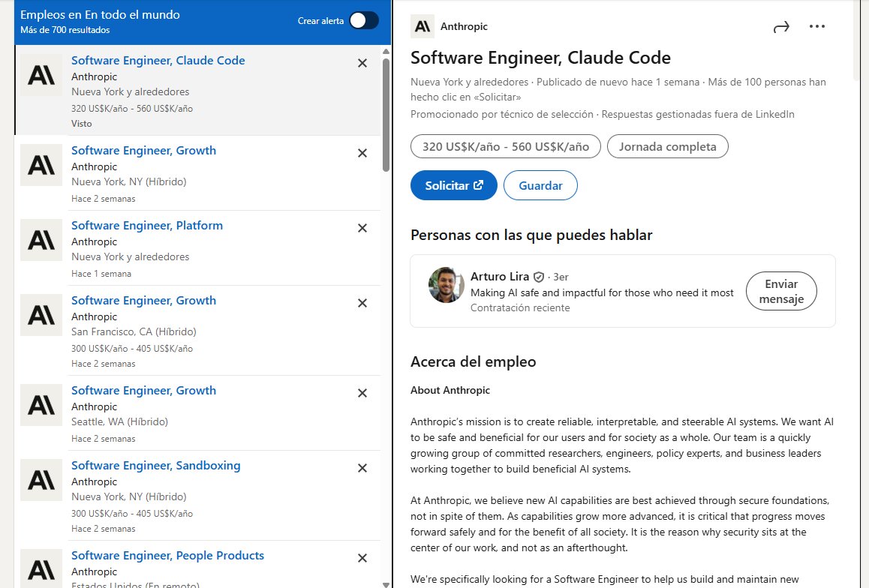Click Anthropic logo beside Sandboxing listing

click(41, 479)
